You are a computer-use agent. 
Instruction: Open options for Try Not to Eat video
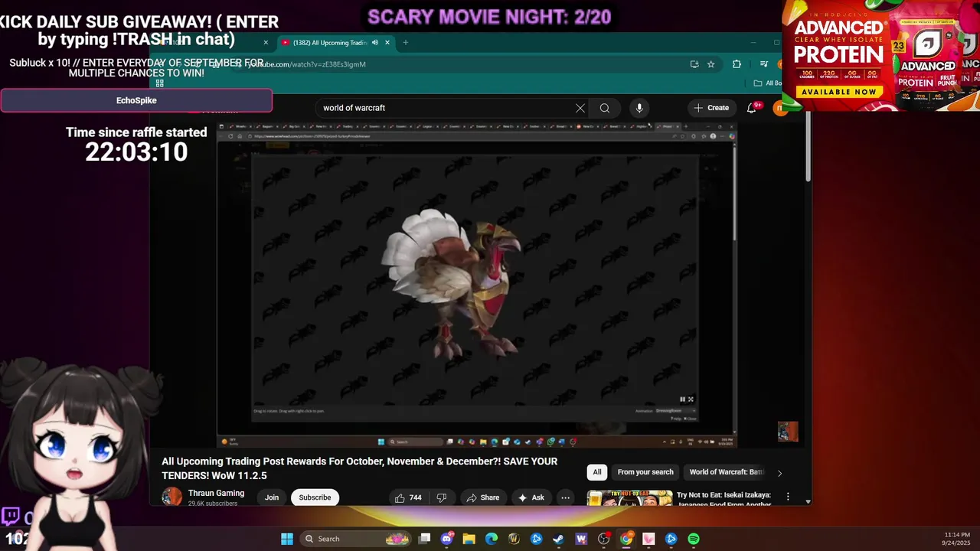click(788, 497)
